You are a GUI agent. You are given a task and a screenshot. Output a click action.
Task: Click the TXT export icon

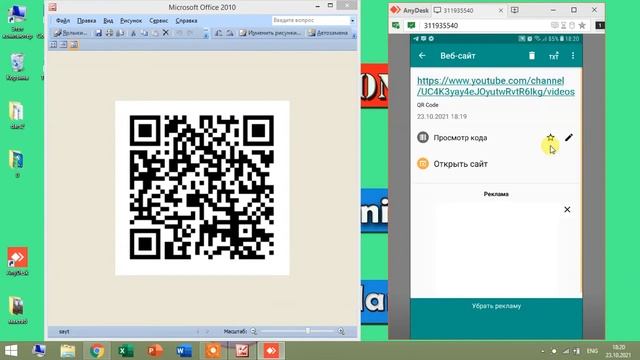553,56
